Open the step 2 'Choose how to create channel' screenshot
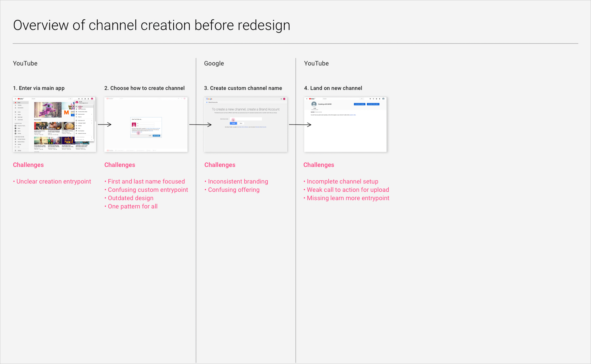This screenshot has height=364, width=591. coord(146,124)
